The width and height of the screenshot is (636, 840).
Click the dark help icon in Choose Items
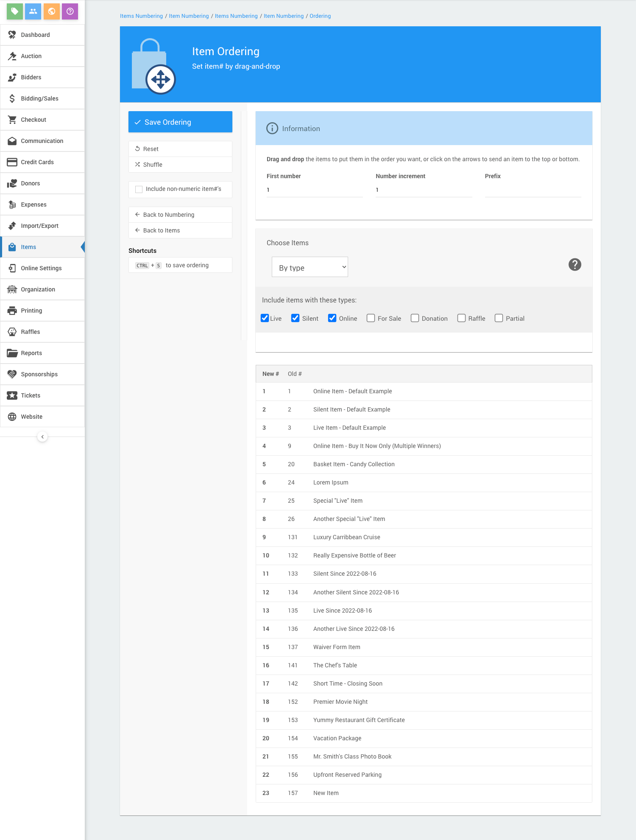pyautogui.click(x=575, y=265)
